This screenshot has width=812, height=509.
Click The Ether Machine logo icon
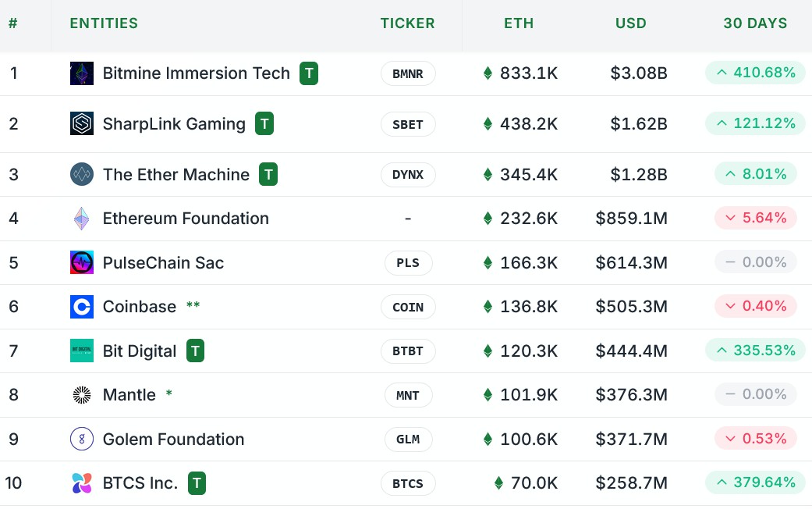[x=81, y=175]
